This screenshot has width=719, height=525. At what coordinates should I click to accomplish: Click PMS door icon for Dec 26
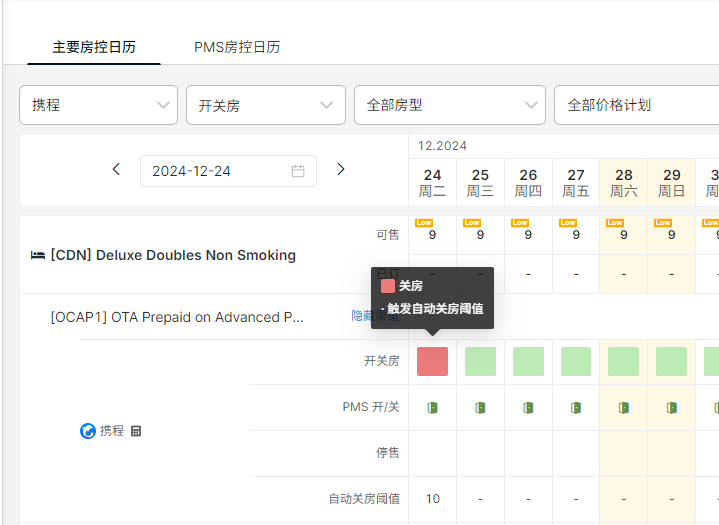(528, 407)
